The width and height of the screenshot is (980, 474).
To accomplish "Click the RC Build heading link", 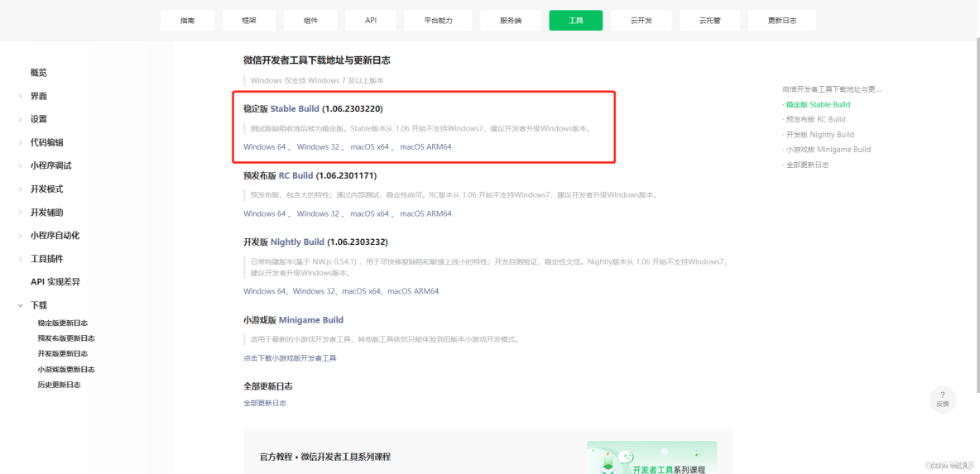I will [x=296, y=175].
